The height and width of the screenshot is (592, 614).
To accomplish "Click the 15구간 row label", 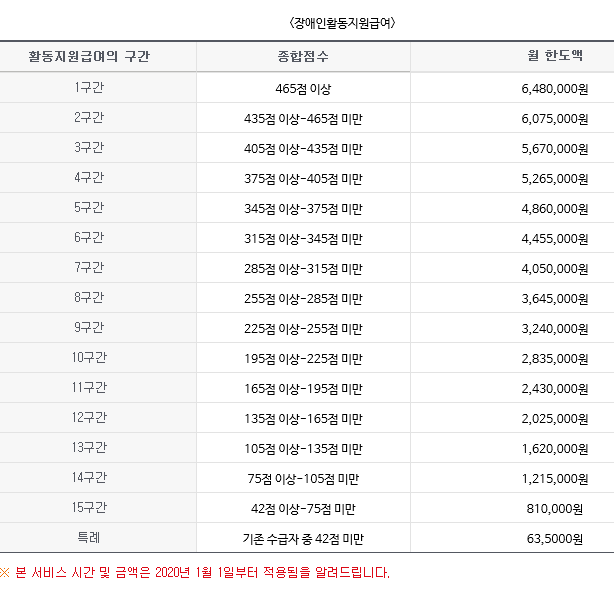I will pyautogui.click(x=89, y=507).
